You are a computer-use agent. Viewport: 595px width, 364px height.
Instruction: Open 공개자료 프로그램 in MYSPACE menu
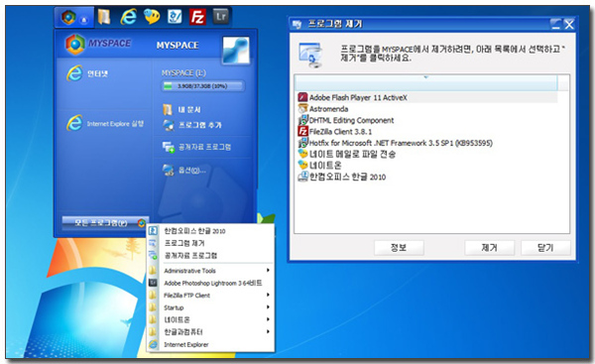point(196,147)
